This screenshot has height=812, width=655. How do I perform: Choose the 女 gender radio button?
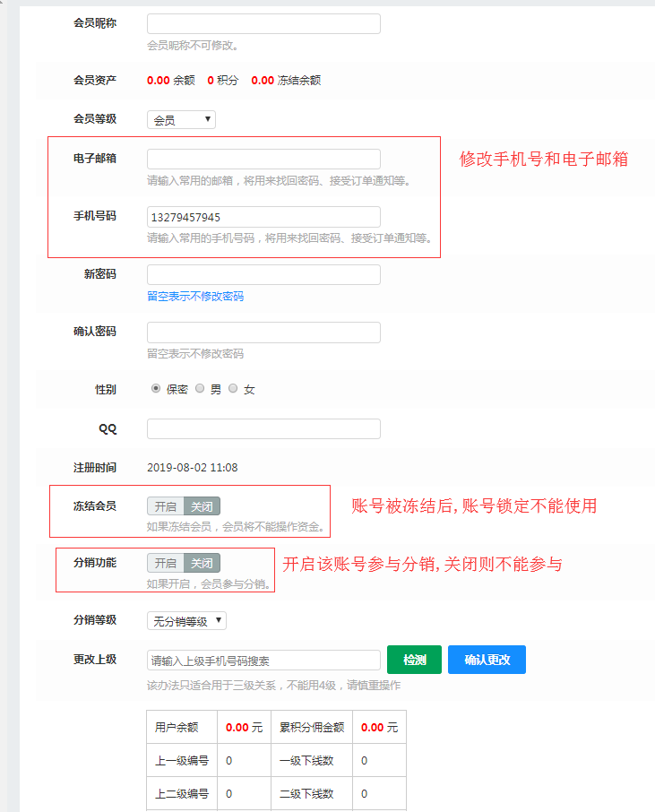(x=234, y=389)
